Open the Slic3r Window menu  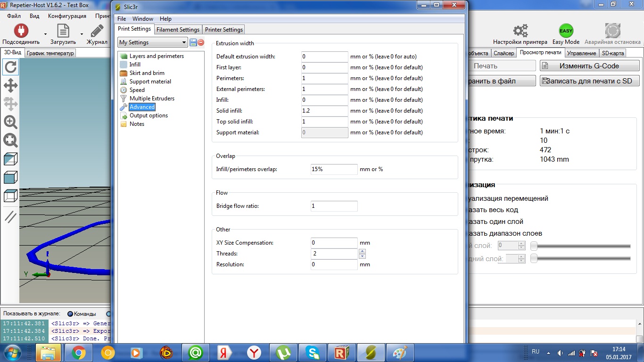(x=142, y=19)
